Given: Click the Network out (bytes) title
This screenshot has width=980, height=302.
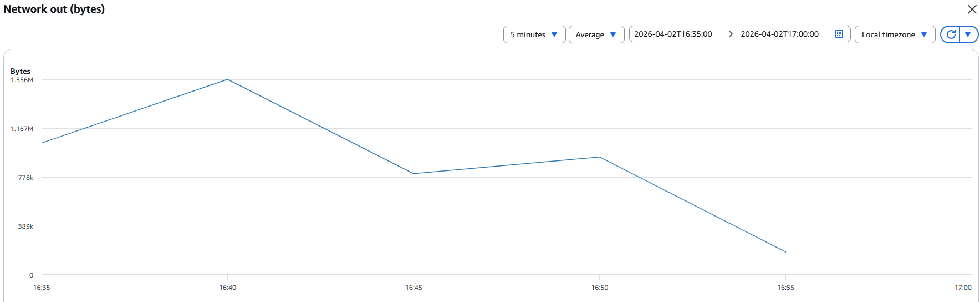Looking at the screenshot, I should (x=54, y=9).
